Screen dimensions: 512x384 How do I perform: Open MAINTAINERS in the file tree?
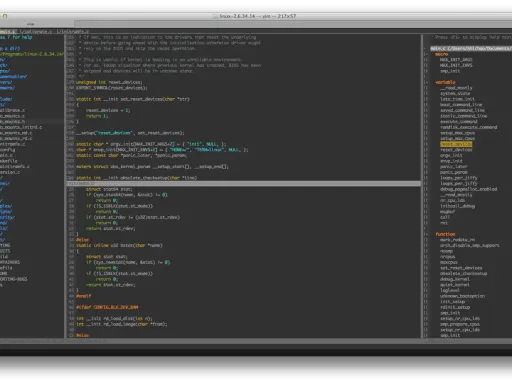(x=10, y=262)
